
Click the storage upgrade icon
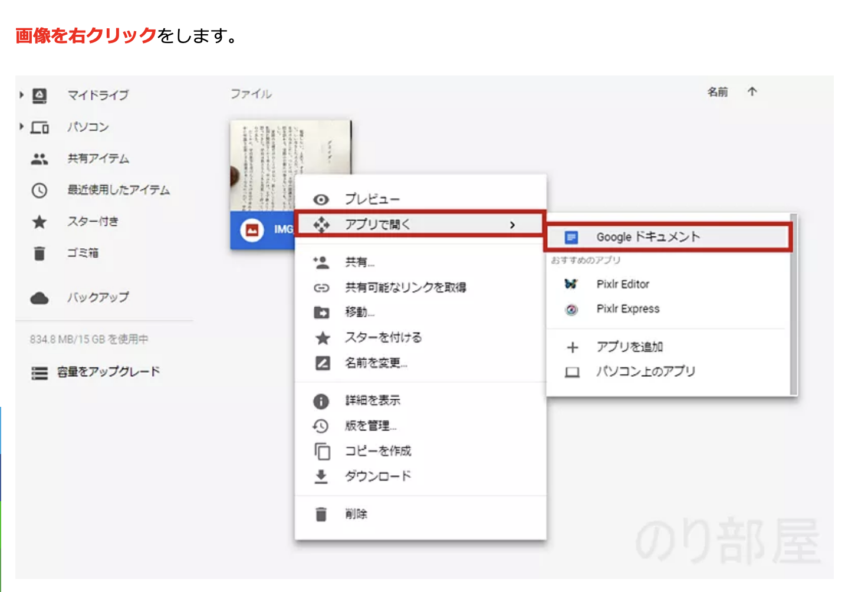click(40, 373)
